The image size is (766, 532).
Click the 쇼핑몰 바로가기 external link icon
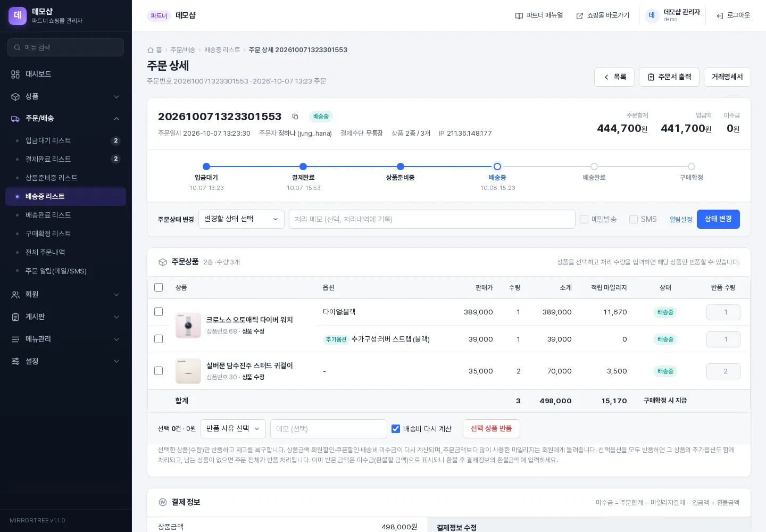(580, 16)
